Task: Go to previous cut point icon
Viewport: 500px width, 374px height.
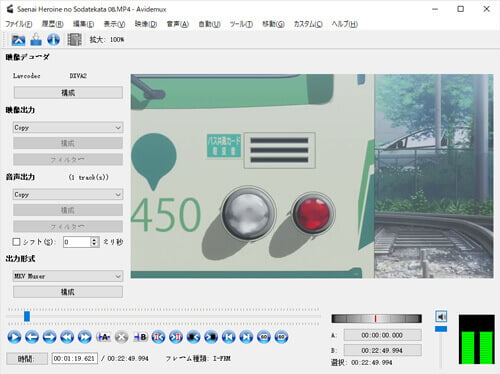Action: click(x=158, y=337)
